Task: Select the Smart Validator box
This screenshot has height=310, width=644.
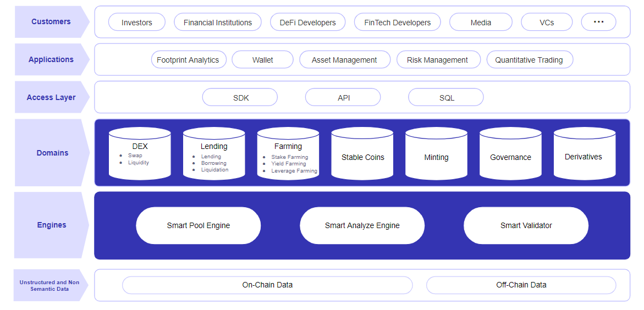Action: [526, 225]
